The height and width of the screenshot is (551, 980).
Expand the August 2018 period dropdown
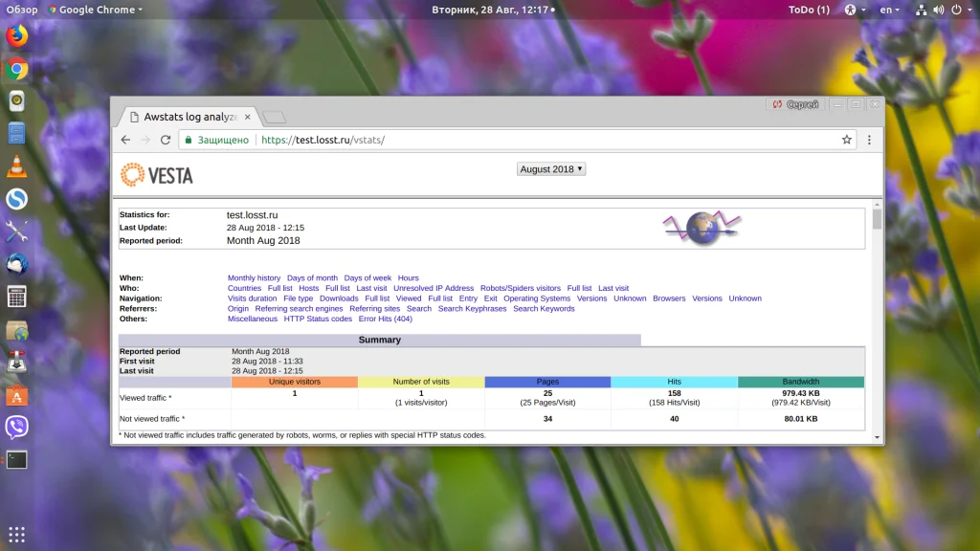(x=551, y=169)
